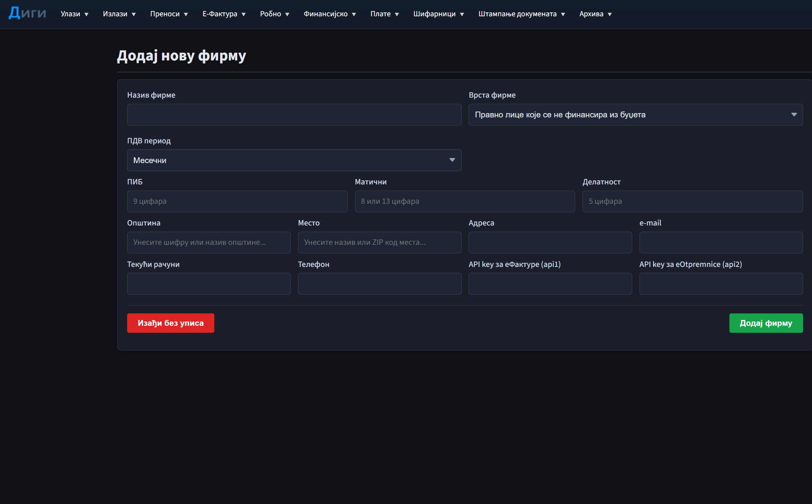The width and height of the screenshot is (812, 504).
Task: Open the Улази menu
Action: click(75, 14)
